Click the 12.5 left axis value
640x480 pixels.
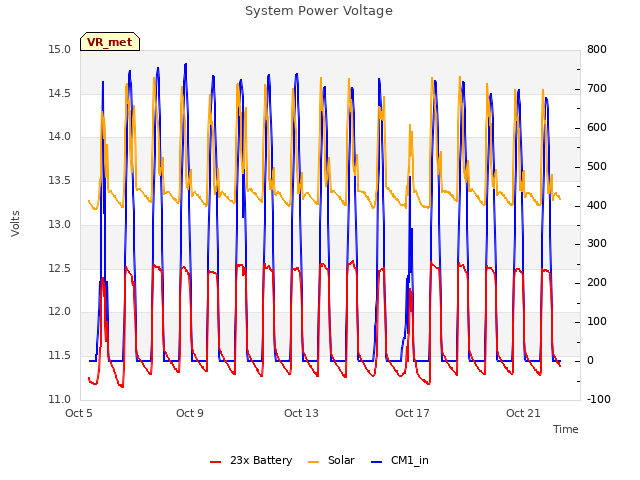click(x=60, y=269)
